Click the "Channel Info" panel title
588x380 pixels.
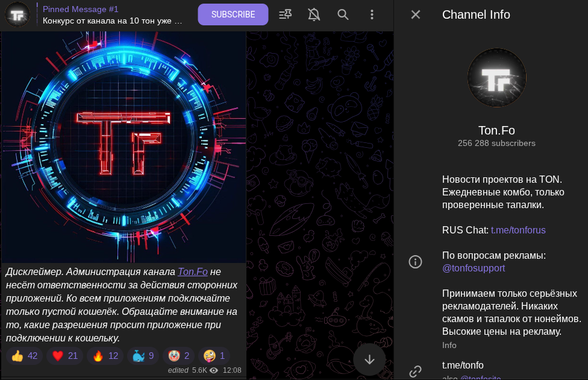pos(476,14)
